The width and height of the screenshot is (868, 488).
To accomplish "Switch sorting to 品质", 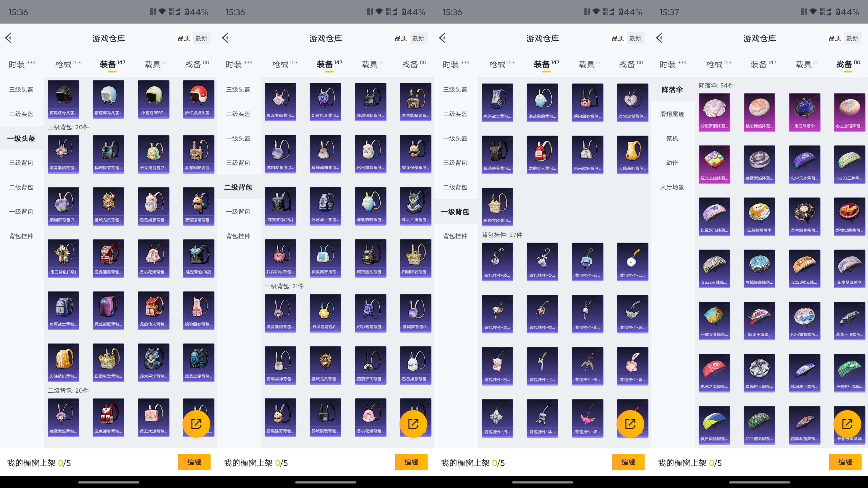I will [183, 38].
